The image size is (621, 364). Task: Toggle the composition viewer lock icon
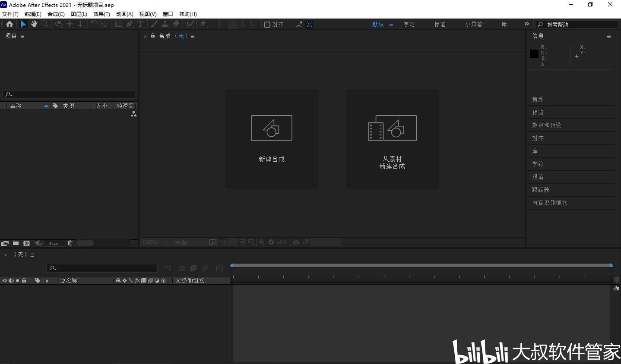tap(153, 36)
